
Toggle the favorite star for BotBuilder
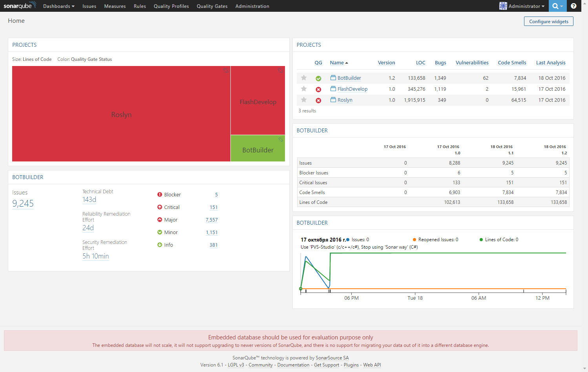point(303,78)
